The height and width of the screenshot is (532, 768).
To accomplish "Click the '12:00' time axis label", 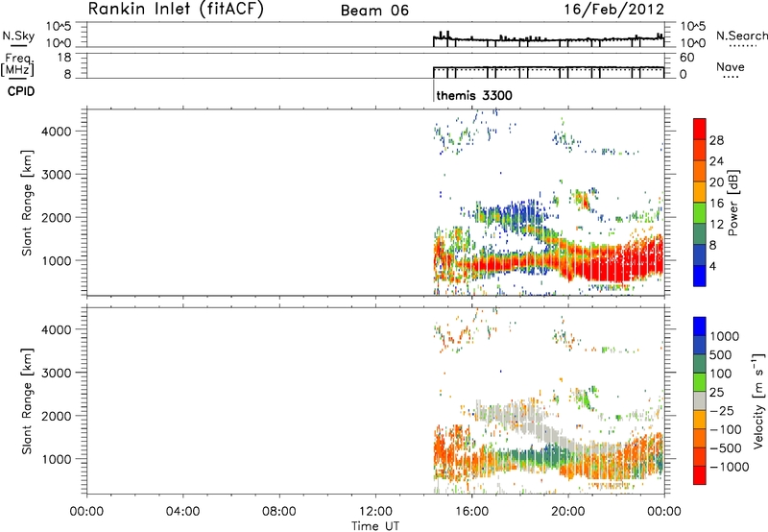I will pos(375,512).
